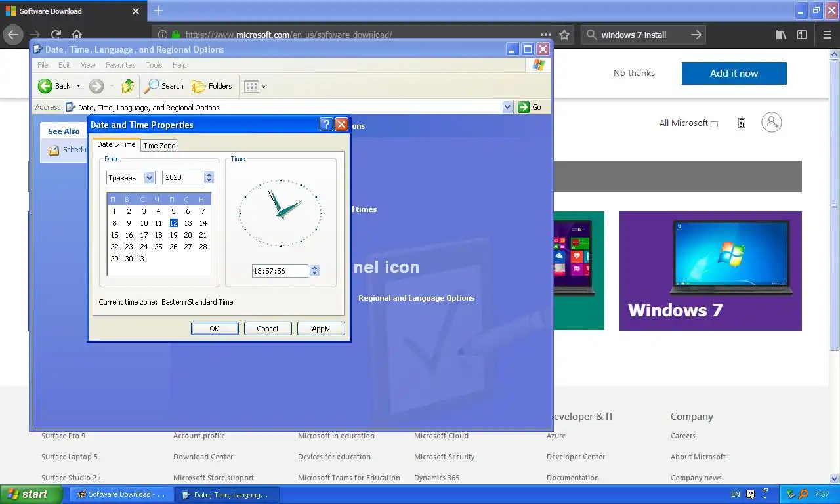This screenshot has width=840, height=504.
Task: Close the Software Download tab
Action: (x=136, y=11)
